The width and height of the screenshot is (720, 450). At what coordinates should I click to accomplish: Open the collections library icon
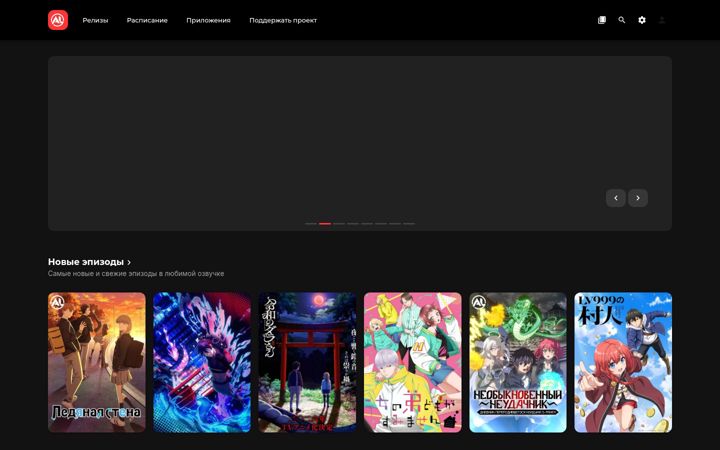coord(602,20)
